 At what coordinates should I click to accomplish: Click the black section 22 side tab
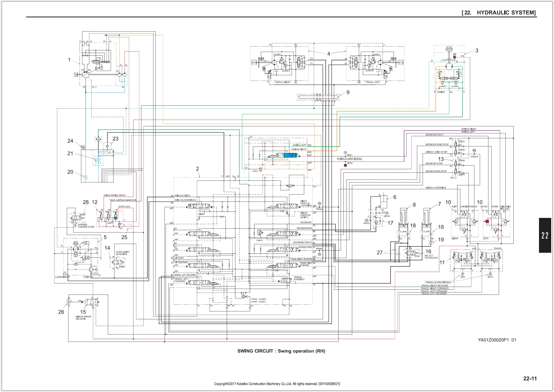tap(545, 235)
